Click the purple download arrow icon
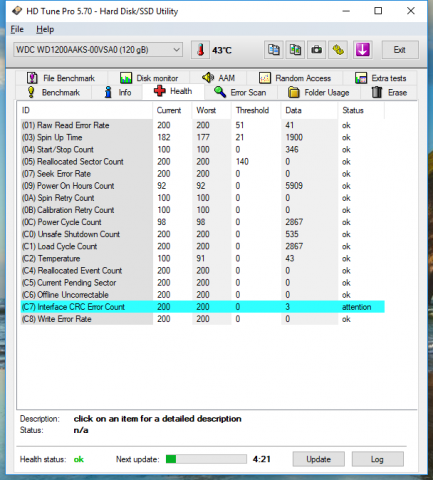Image resolution: width=433 pixels, height=480 pixels. pyautogui.click(x=362, y=50)
